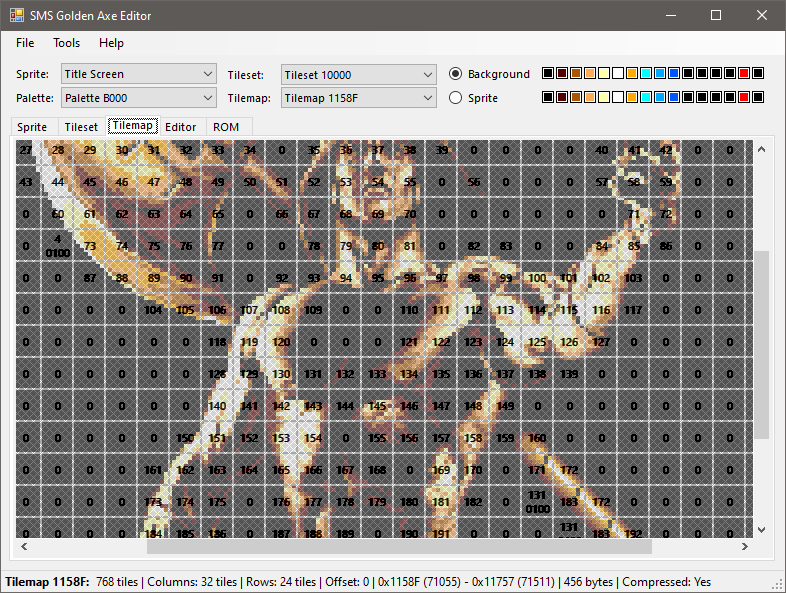The height and width of the screenshot is (593, 786).
Task: Pick the brown swatch in the Background palette row
Action: pos(576,74)
